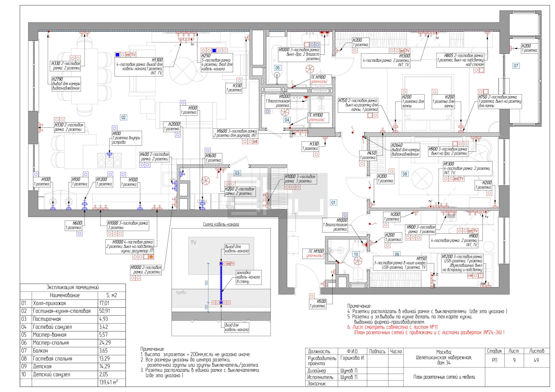The height and width of the screenshot is (392, 555).
Task: Click 'Шумов П.' in Дизайнер row
Action: 349,371
